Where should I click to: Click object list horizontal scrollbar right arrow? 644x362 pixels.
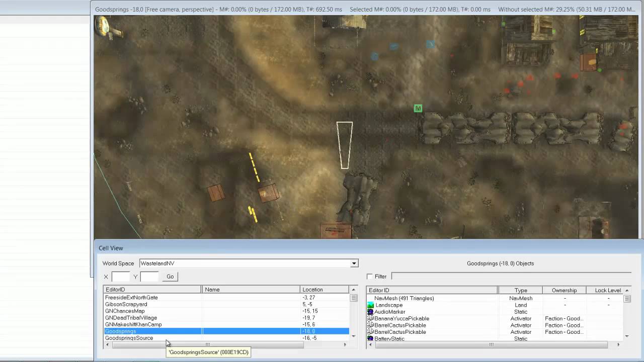coord(618,344)
